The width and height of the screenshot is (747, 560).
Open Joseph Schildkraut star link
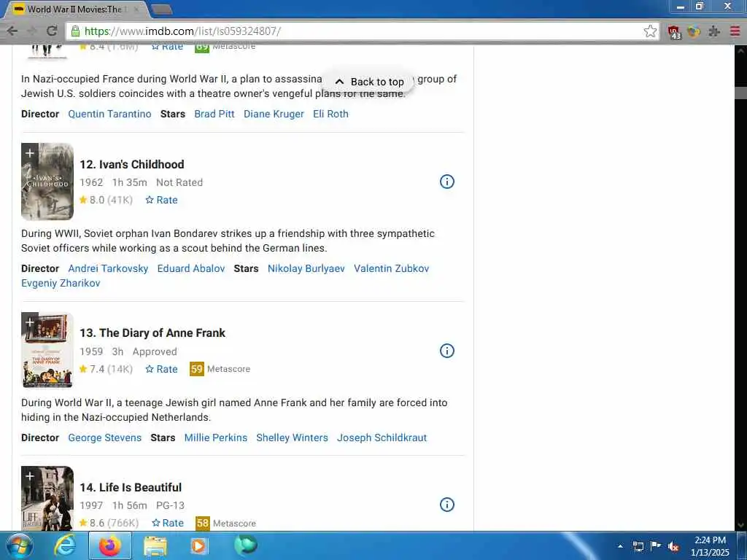pos(382,437)
